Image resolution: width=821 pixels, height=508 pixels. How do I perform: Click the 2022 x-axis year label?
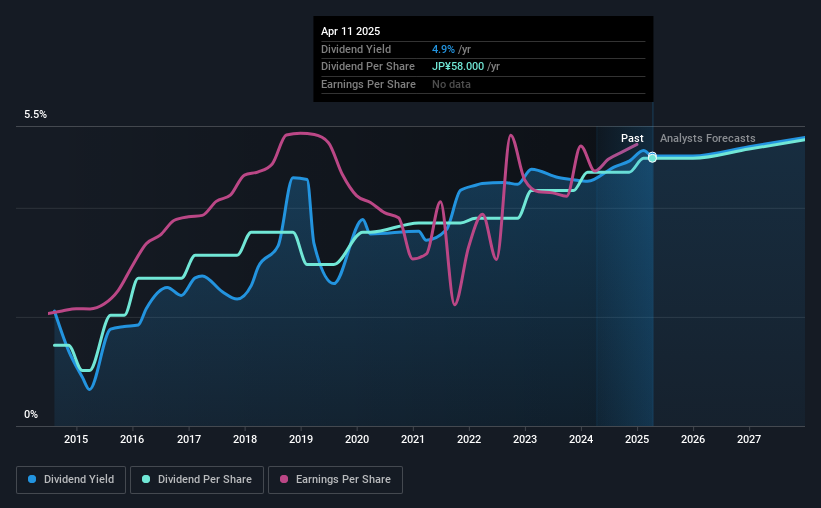469,439
